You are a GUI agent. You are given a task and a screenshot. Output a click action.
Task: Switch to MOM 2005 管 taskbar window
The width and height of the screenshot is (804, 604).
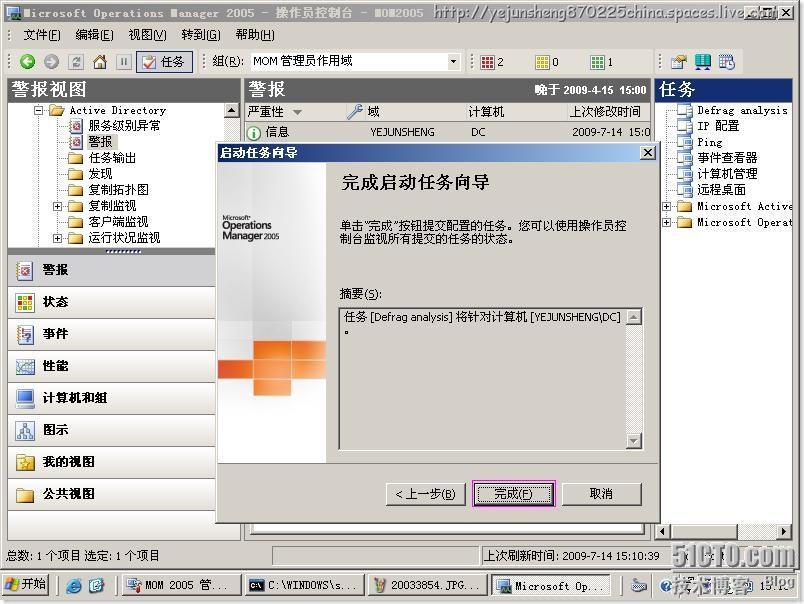(x=182, y=585)
